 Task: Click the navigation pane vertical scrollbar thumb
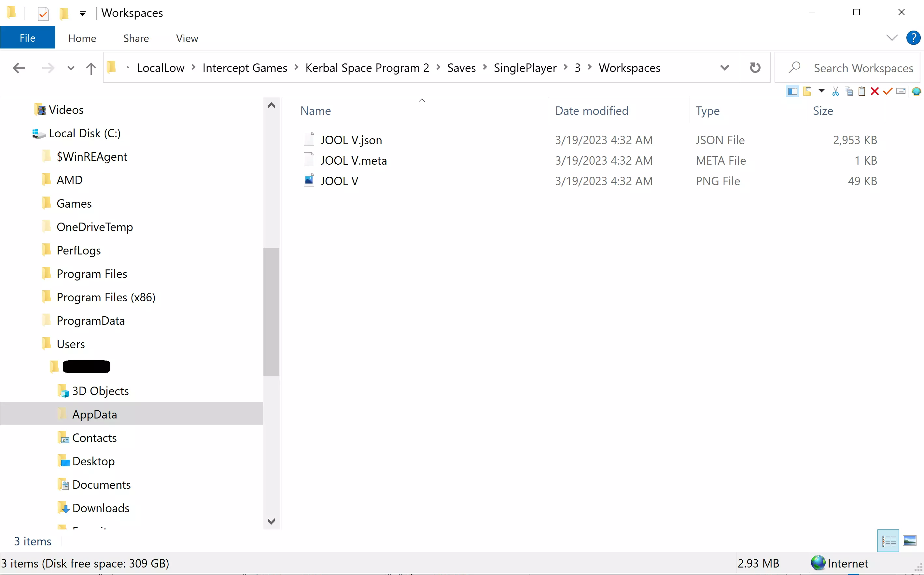point(271,312)
